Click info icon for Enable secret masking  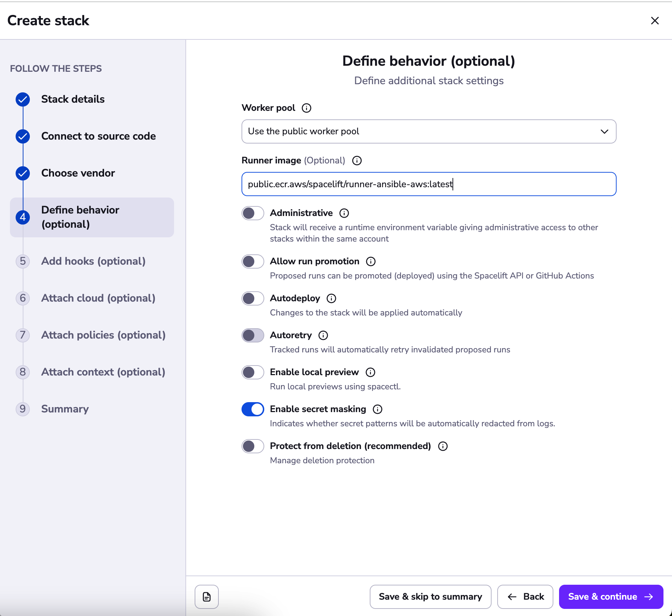377,409
